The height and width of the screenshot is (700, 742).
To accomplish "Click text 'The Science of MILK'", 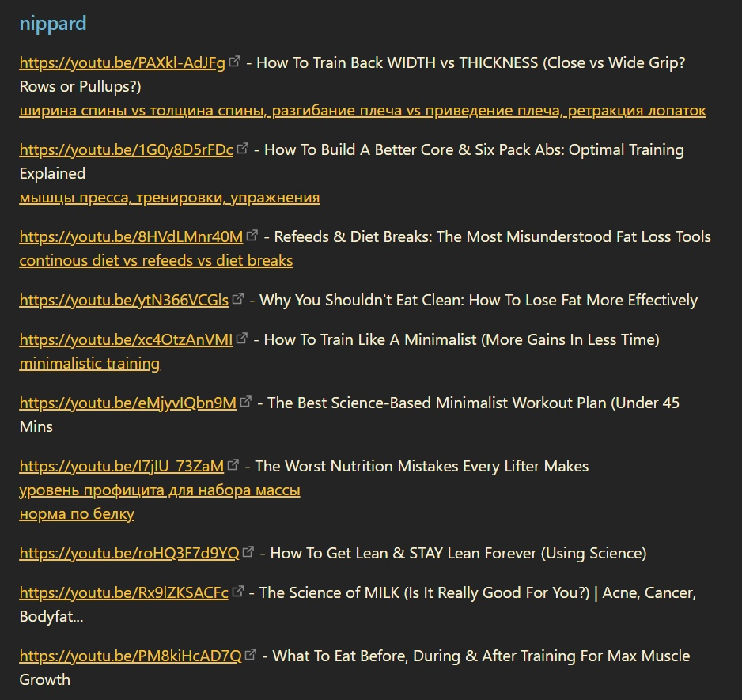I will tap(329, 593).
